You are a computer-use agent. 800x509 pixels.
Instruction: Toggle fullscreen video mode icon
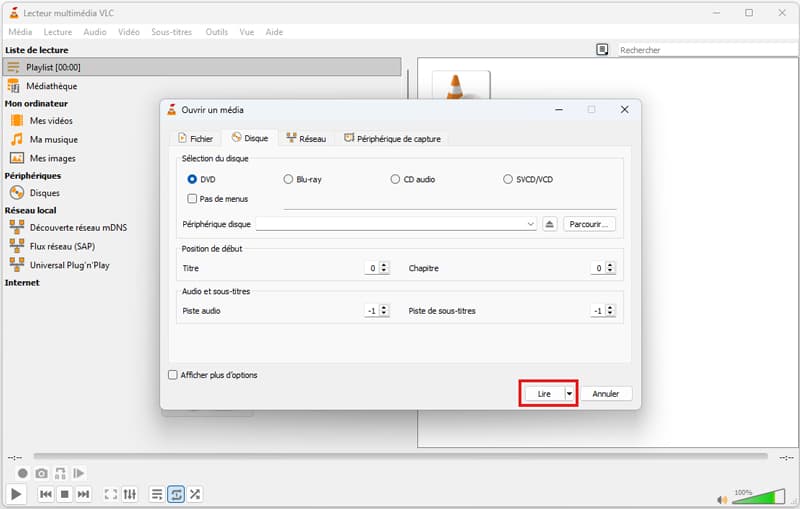(x=111, y=494)
